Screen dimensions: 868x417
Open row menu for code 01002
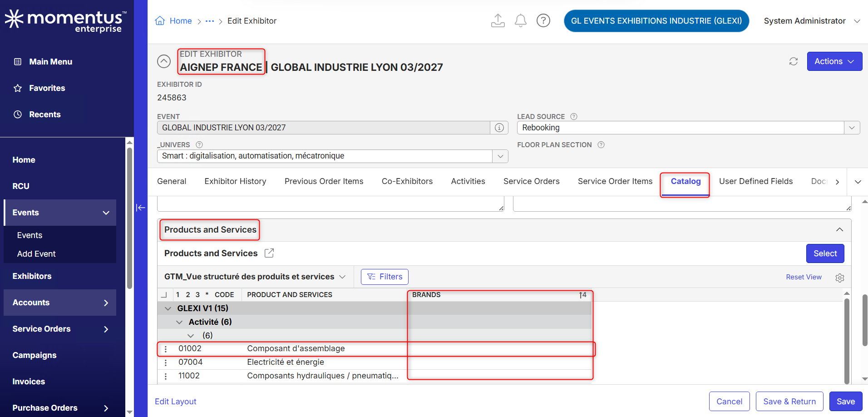[166, 349]
